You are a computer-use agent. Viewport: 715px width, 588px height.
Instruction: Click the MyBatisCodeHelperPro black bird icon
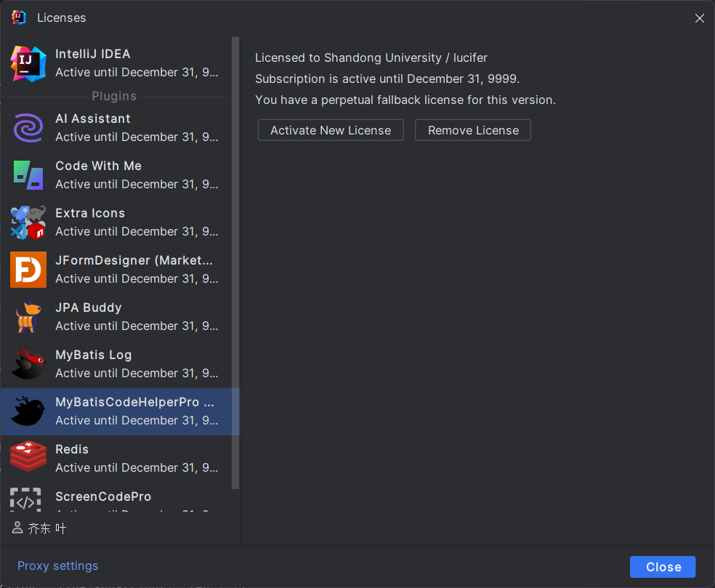(x=28, y=411)
